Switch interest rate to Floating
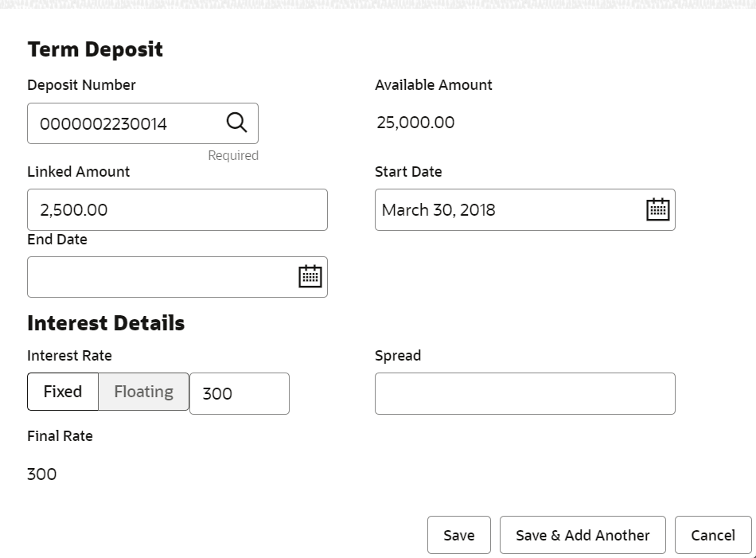 click(143, 392)
